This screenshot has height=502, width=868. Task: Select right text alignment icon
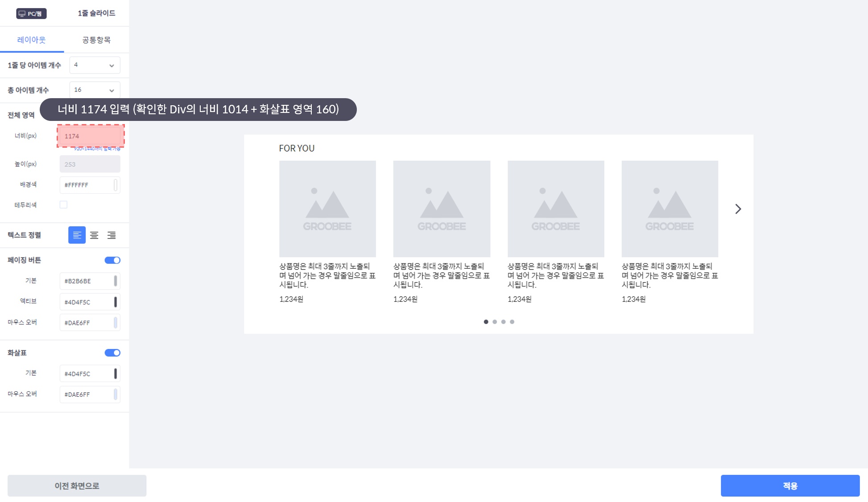[112, 235]
